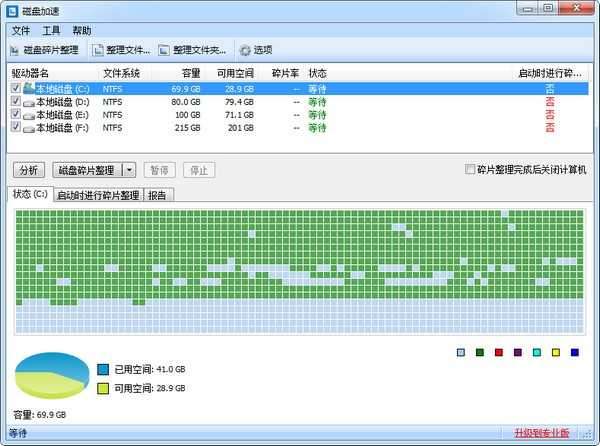
Task: Uncheck the 本地磁盘 (F:) checkbox
Action: (x=15, y=127)
